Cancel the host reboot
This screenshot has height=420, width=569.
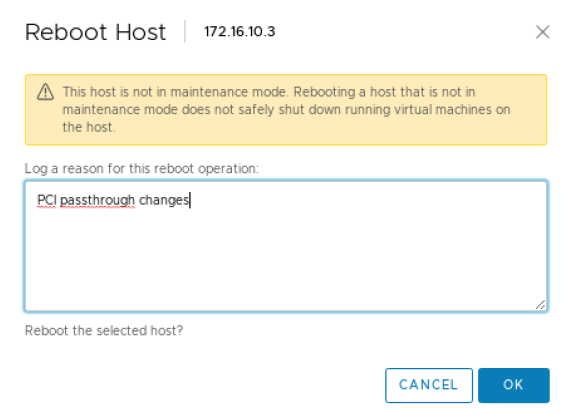[429, 385]
